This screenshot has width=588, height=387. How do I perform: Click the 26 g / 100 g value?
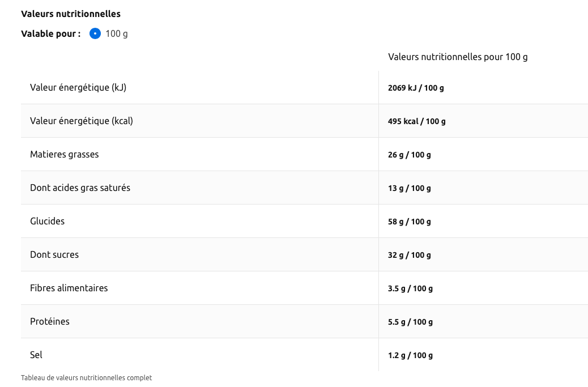pyautogui.click(x=410, y=155)
